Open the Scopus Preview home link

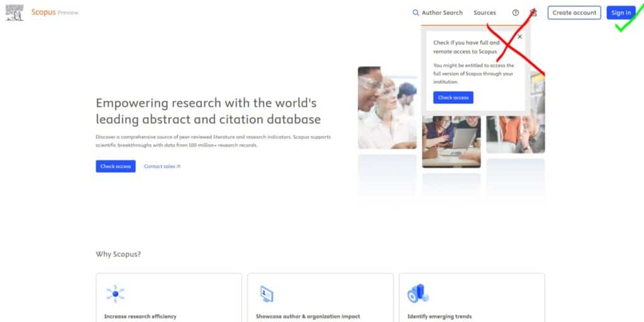tap(55, 13)
